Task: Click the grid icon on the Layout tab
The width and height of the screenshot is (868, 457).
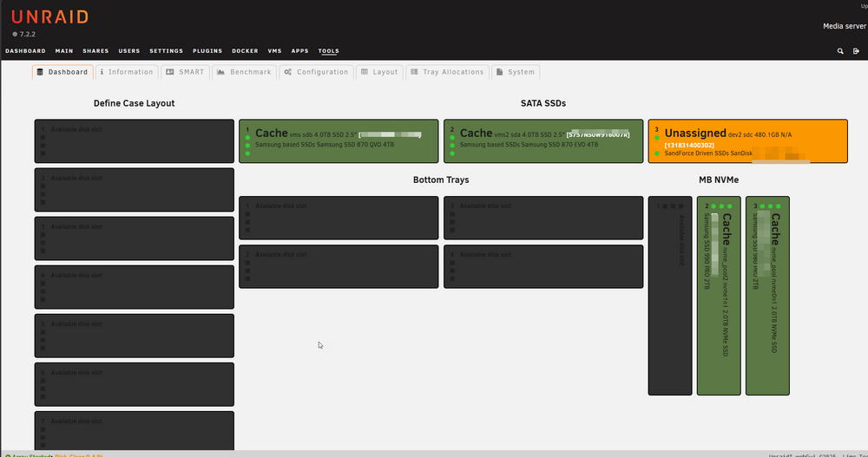Action: [365, 72]
